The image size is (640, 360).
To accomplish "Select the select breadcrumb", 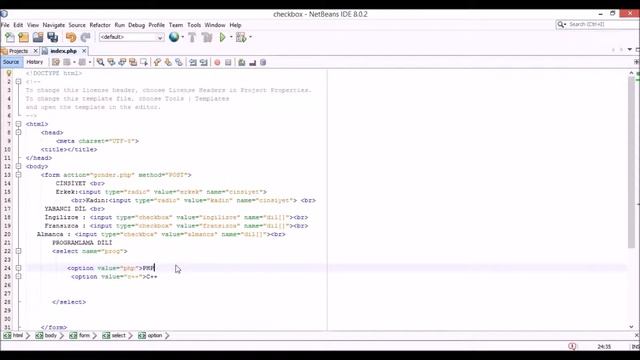I will (114, 336).
